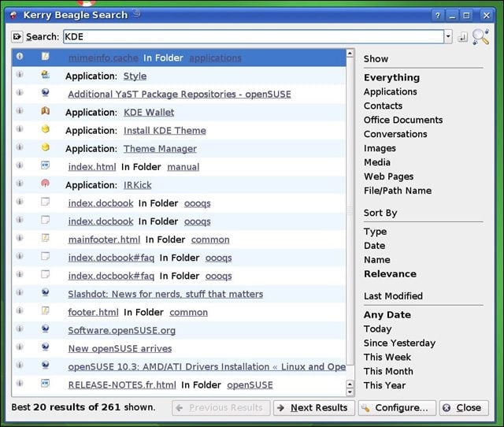Click the Close button at bottom
The width and height of the screenshot is (504, 427).
pos(464,408)
